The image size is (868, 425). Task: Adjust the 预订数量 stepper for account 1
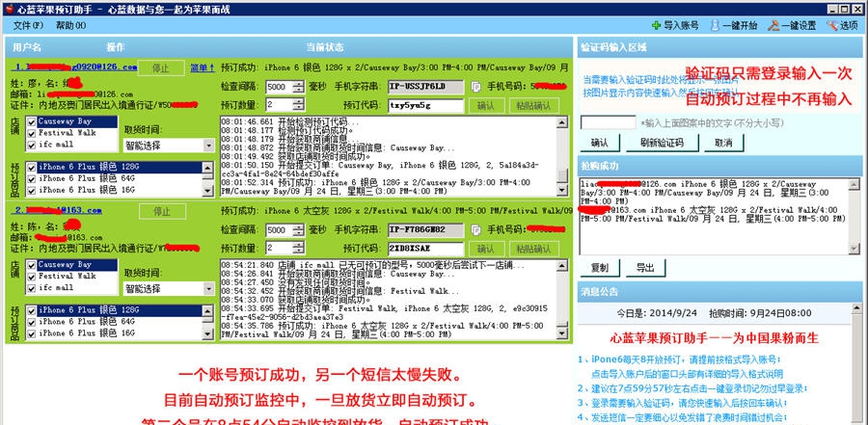[x=299, y=105]
